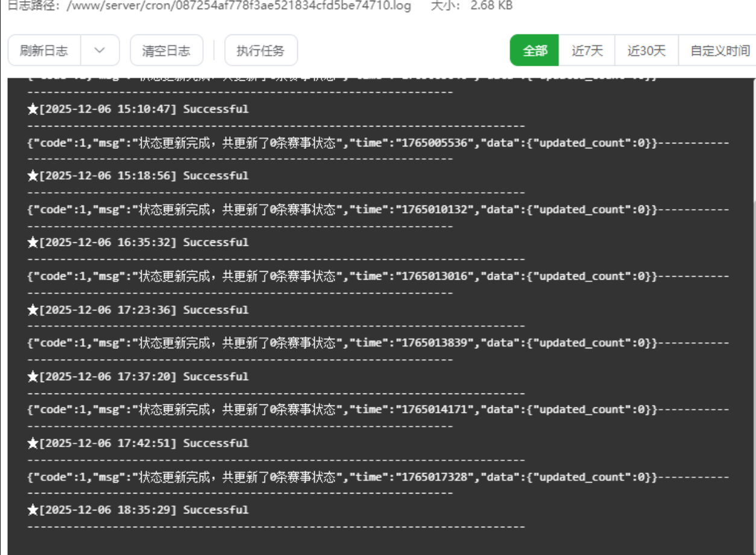This screenshot has width=756, height=555.
Task: Click the star before the 17:42:51 entry
Action: pyautogui.click(x=33, y=444)
